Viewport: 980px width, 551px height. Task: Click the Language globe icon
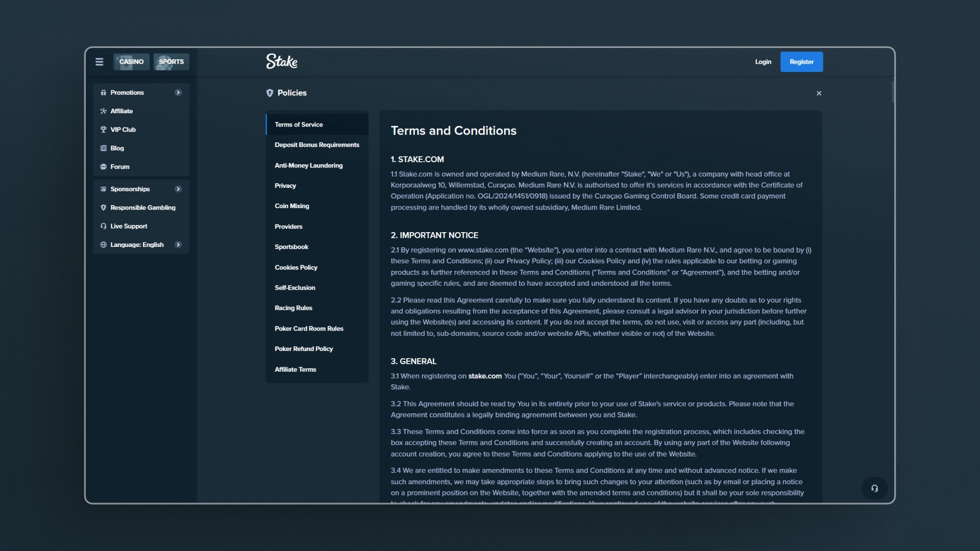[104, 245]
